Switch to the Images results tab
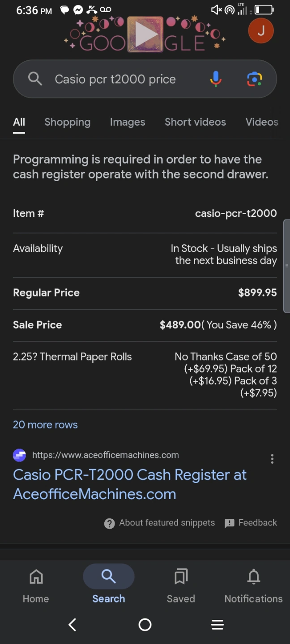 (128, 122)
